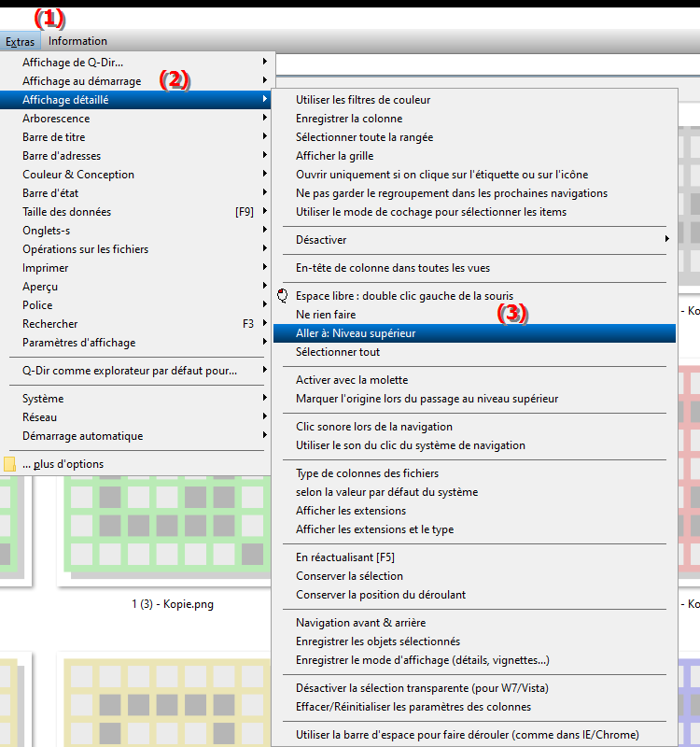
Task: Enable Activer avec la molette
Action: point(352,380)
